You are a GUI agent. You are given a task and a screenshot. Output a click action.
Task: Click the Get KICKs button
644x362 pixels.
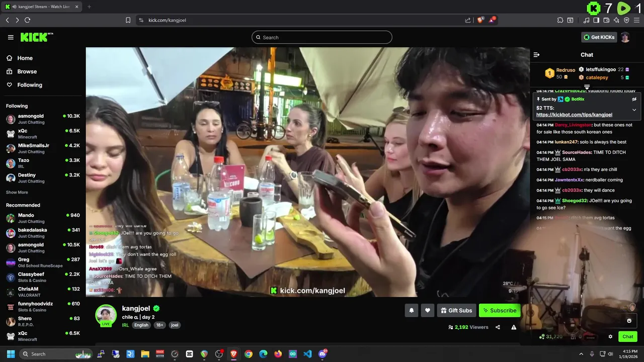pos(599,37)
